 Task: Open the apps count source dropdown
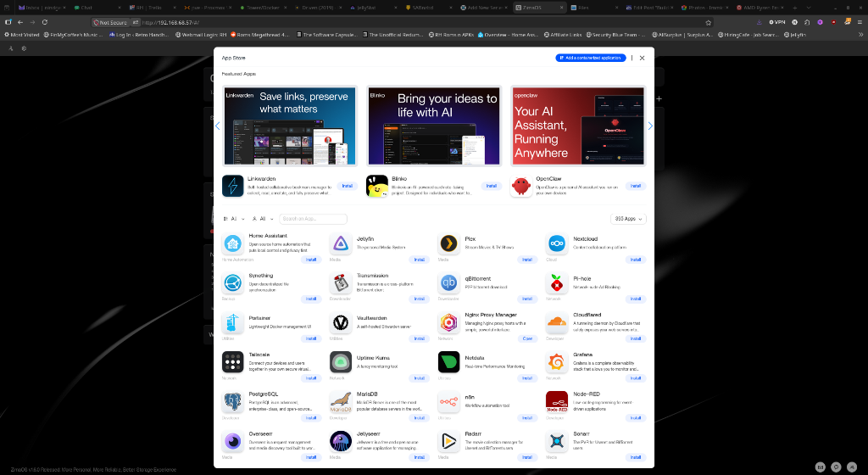click(x=628, y=219)
